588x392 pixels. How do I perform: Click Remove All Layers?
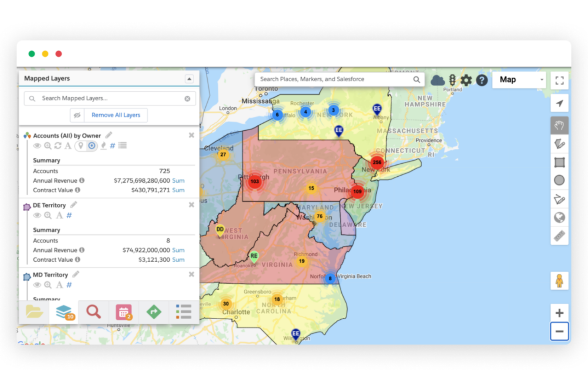(x=116, y=115)
